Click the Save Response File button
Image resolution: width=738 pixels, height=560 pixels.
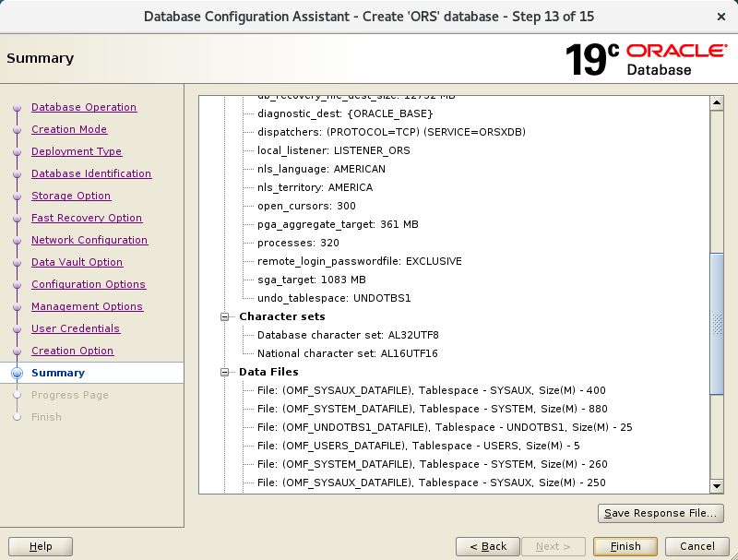coord(661,513)
